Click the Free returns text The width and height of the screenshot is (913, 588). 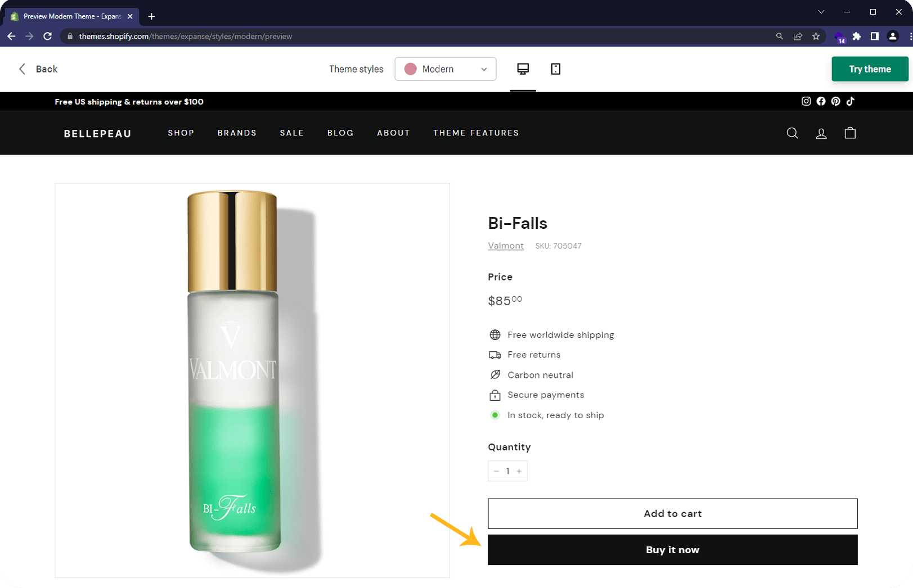point(534,355)
